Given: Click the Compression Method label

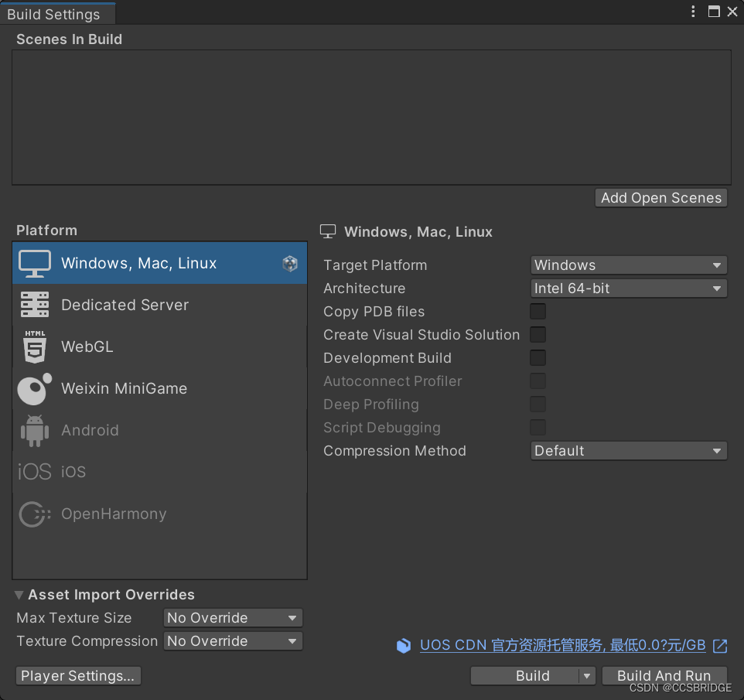Looking at the screenshot, I should click(x=394, y=451).
